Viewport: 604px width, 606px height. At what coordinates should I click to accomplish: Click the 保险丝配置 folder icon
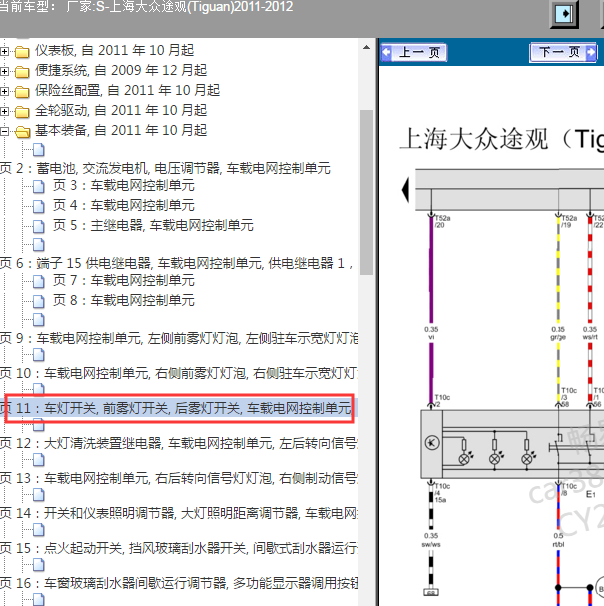click(22, 92)
